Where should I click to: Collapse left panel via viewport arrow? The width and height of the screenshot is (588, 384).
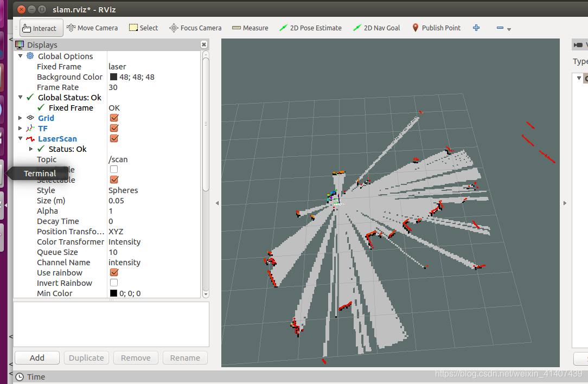[217, 203]
